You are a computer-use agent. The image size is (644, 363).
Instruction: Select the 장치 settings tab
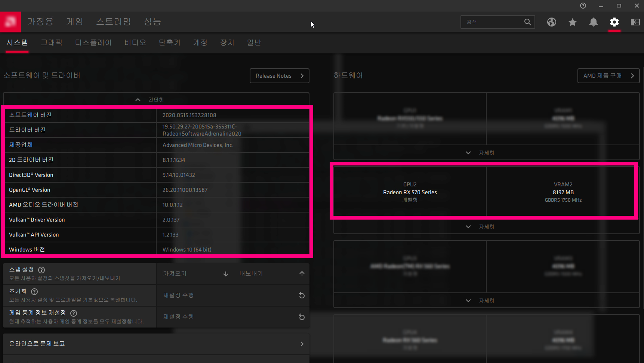[x=227, y=43]
